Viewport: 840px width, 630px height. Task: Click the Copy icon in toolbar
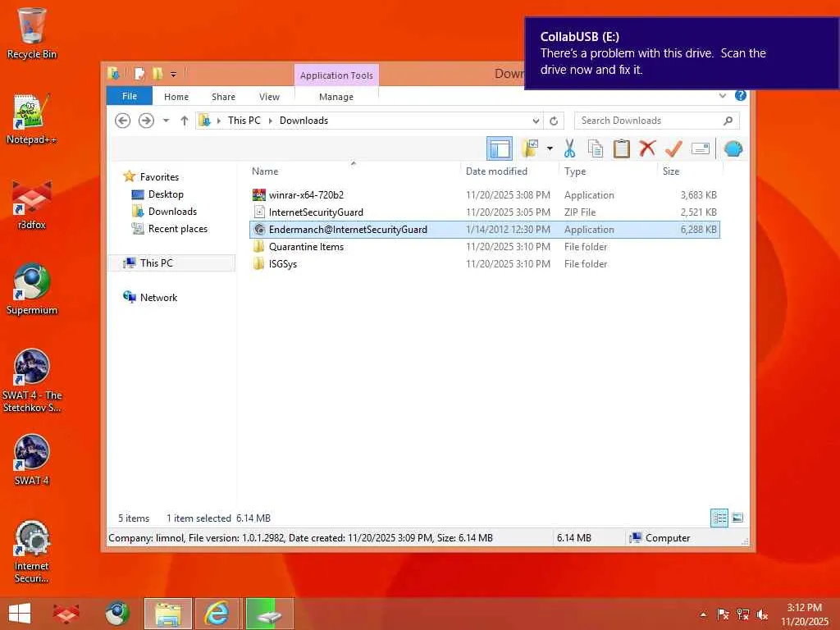pos(596,148)
